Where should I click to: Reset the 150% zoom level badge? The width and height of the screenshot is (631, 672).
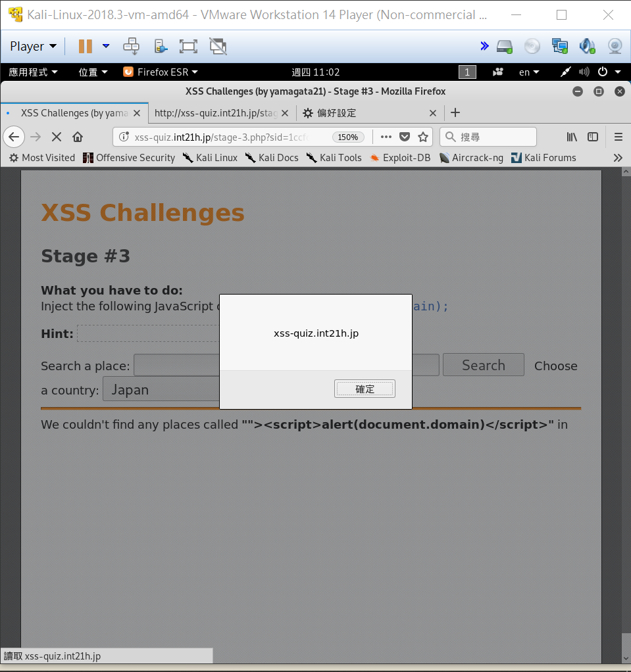tap(348, 137)
